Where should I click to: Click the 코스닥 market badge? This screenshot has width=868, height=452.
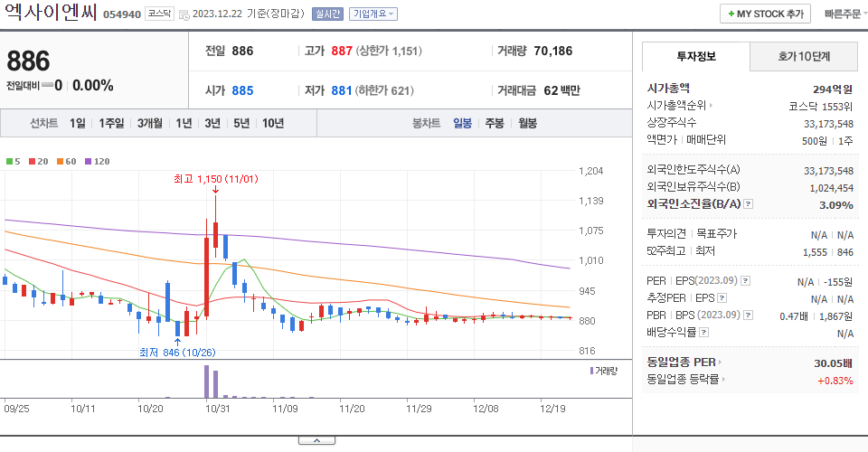click(x=159, y=14)
